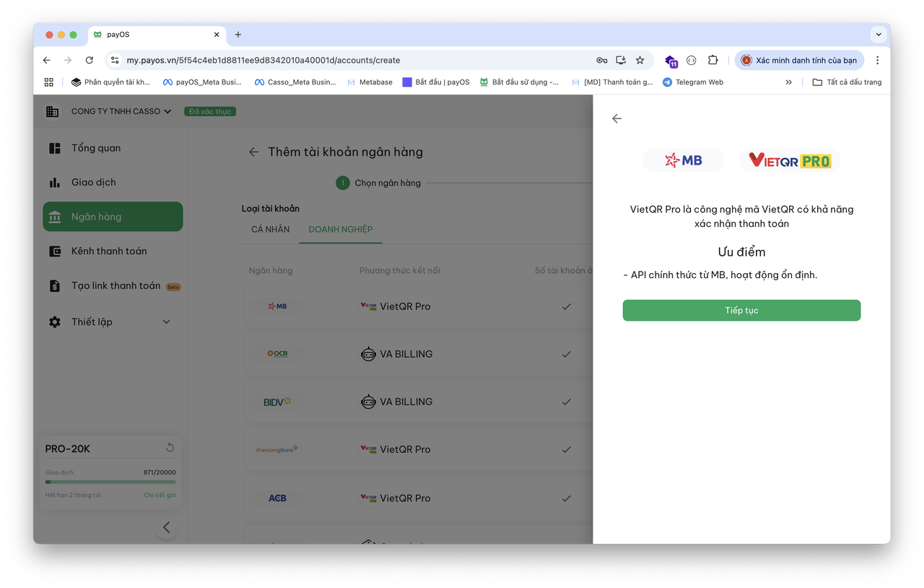
Task: Click the BIDV bank logo
Action: tap(277, 402)
